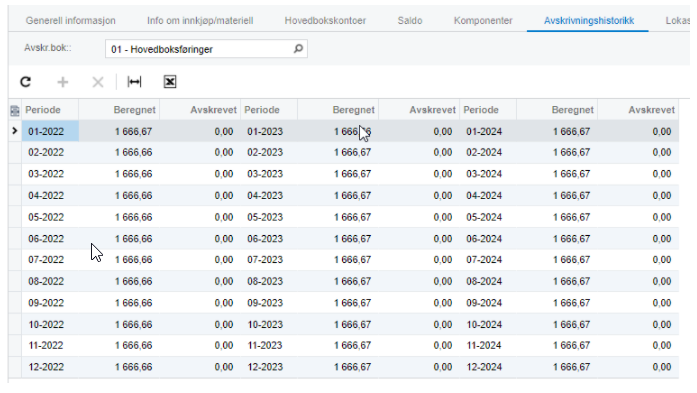Refresh the depreciation history grid

tap(26, 82)
